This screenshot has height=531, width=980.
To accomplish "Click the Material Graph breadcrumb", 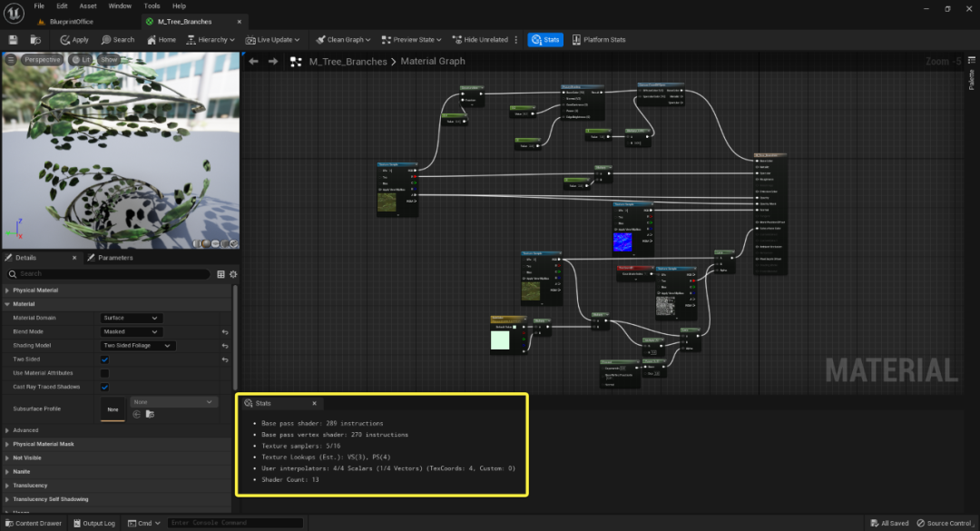I will [x=433, y=62].
